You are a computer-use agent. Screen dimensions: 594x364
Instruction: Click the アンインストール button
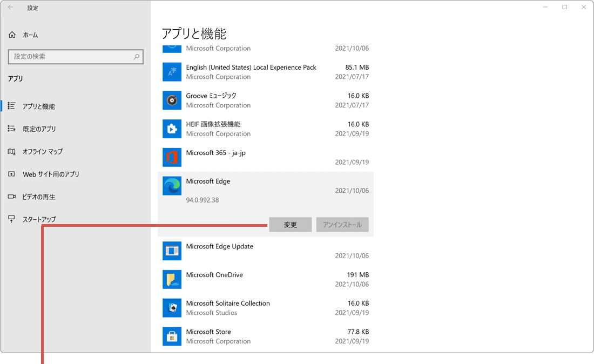[342, 224]
